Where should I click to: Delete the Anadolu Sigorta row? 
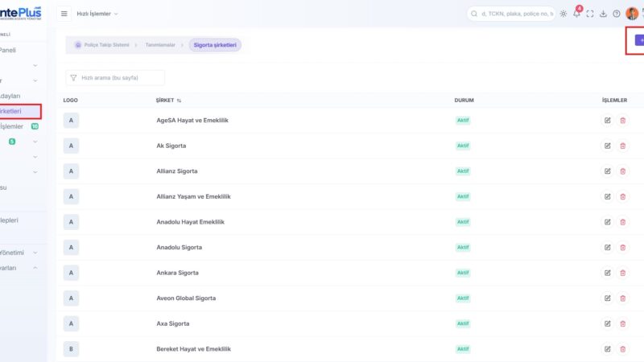pos(622,248)
